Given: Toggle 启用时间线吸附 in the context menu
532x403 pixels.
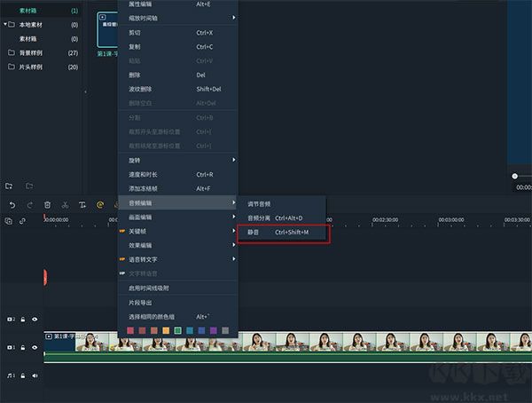Looking at the screenshot, I should (178, 288).
